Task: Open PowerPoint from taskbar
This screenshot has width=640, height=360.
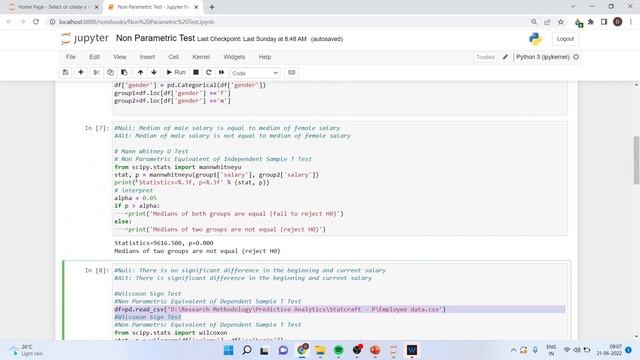Action: (x=375, y=350)
